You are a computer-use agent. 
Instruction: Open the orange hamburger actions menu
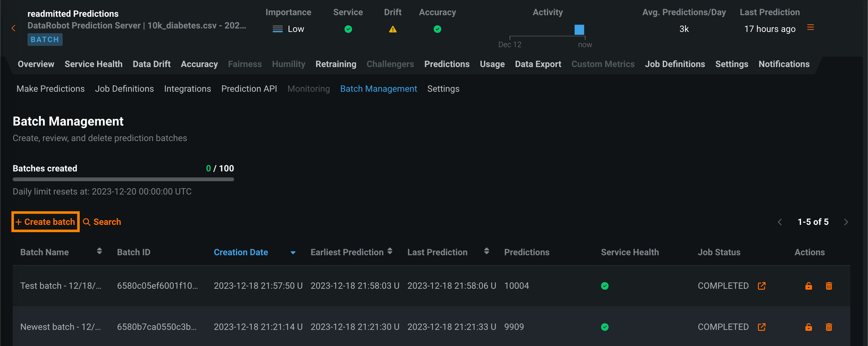pyautogui.click(x=810, y=27)
